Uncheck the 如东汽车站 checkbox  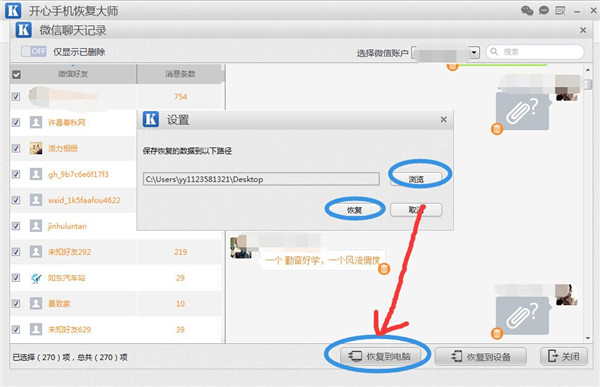tap(16, 278)
